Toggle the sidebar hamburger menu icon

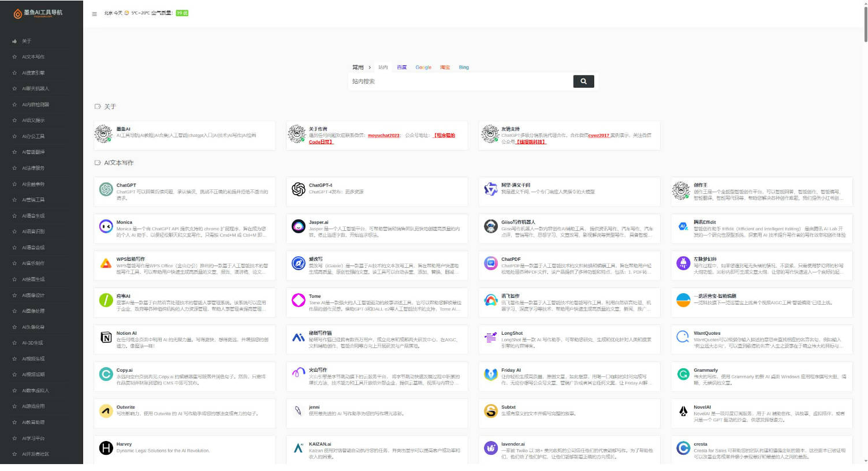coord(95,14)
